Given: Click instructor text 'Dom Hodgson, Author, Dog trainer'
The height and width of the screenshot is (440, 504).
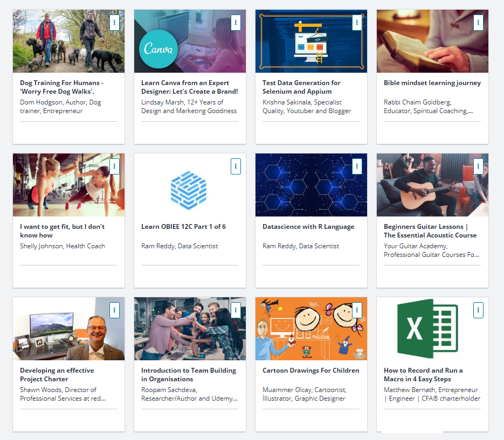Looking at the screenshot, I should click(x=60, y=107).
